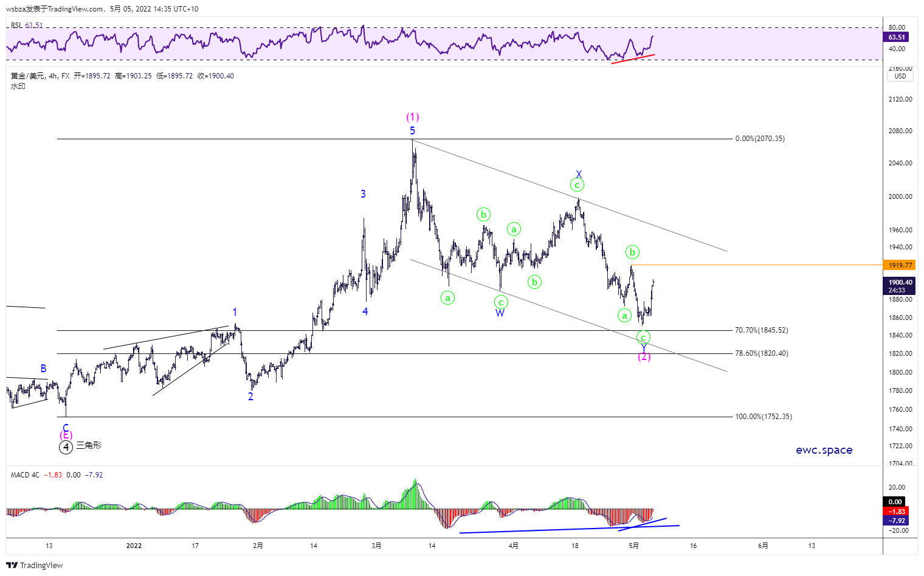Click the 5月 label on time axis
The width and height of the screenshot is (924, 576).
click(x=633, y=546)
